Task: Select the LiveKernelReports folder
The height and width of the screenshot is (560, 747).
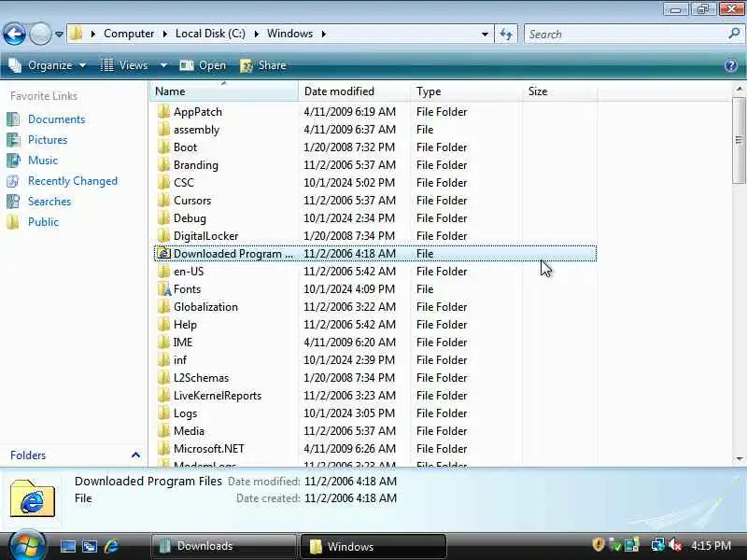Action: (x=218, y=395)
